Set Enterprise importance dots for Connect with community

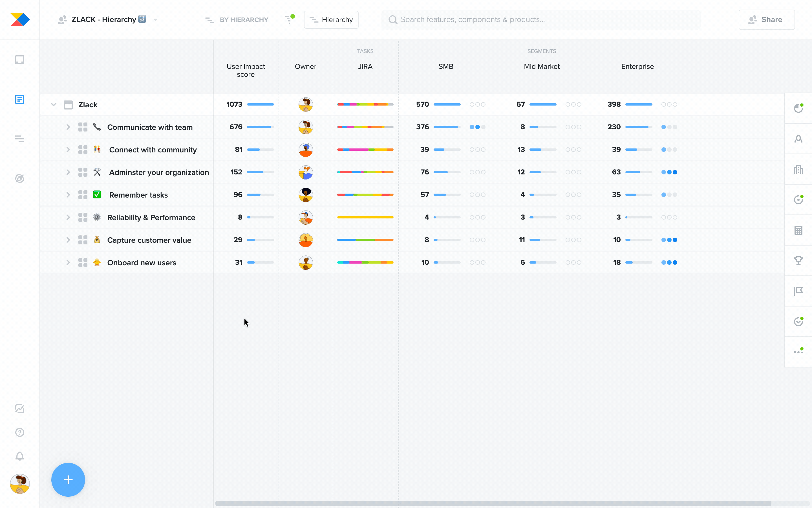coord(669,150)
